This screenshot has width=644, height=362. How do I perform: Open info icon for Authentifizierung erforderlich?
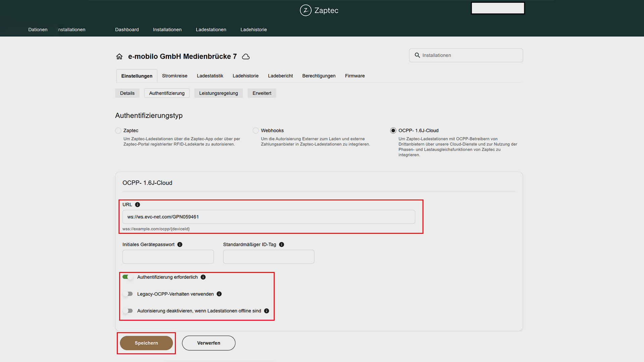point(203,277)
